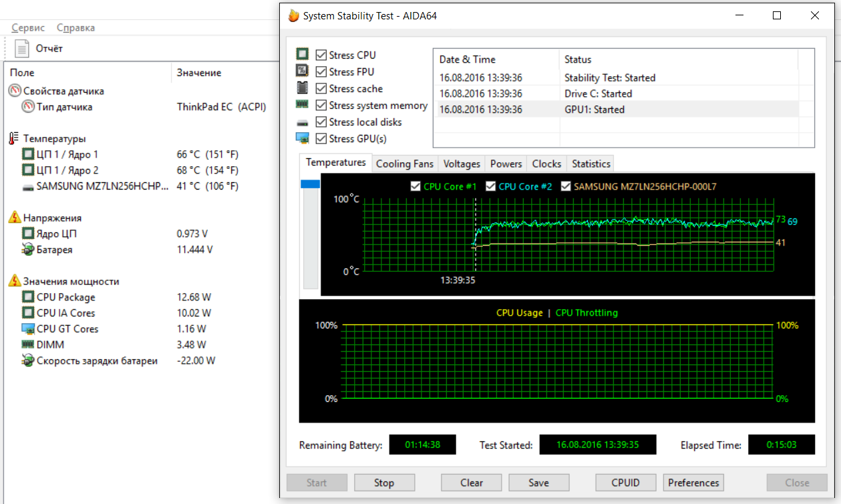The width and height of the screenshot is (841, 504).
Task: Toggle the Stress local disks checkbox
Action: coord(321,122)
